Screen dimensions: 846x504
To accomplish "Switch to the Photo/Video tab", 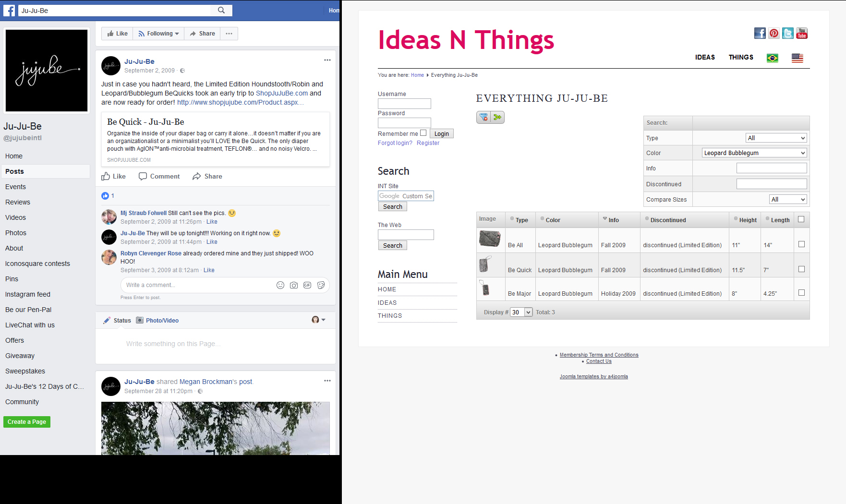I will (157, 320).
